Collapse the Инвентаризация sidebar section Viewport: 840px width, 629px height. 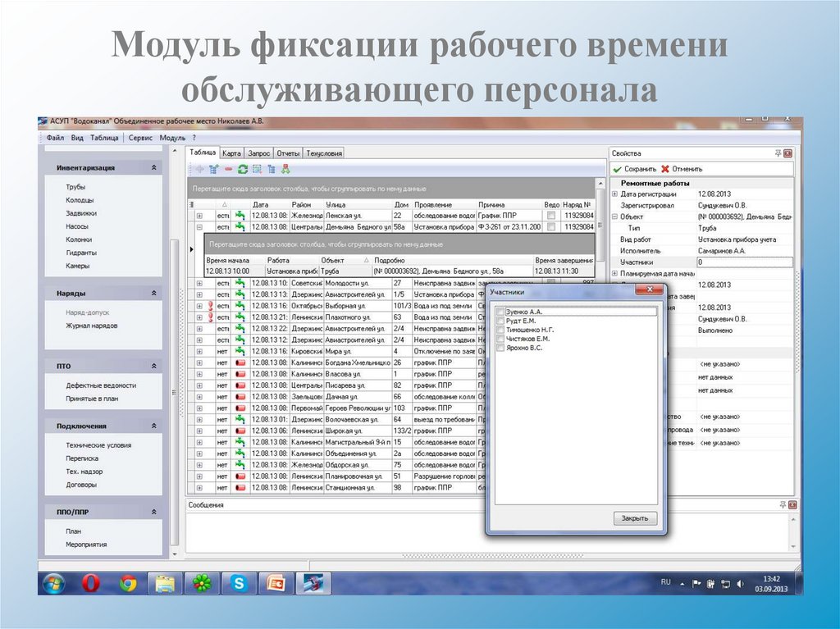[x=153, y=167]
